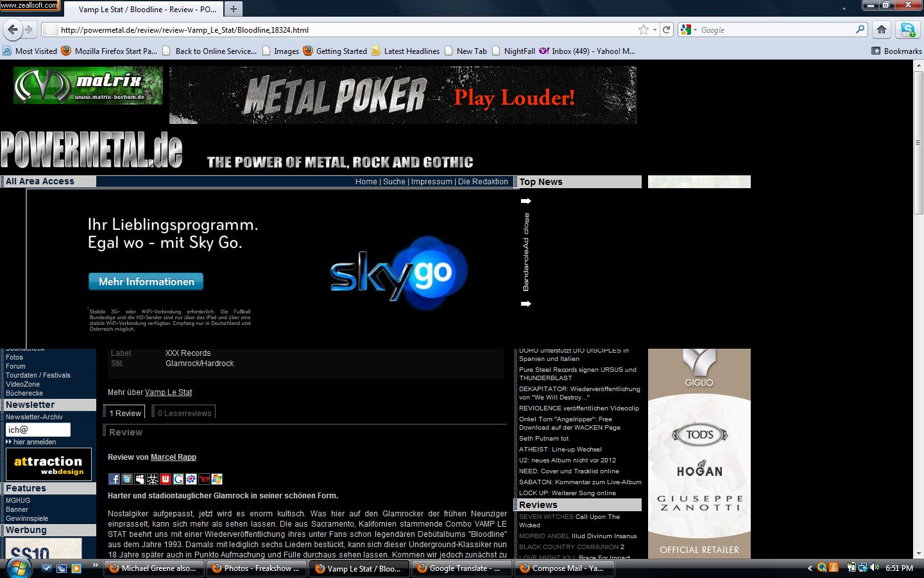Show hidden system tray icons
The height and width of the screenshot is (578, 924).
[810, 568]
